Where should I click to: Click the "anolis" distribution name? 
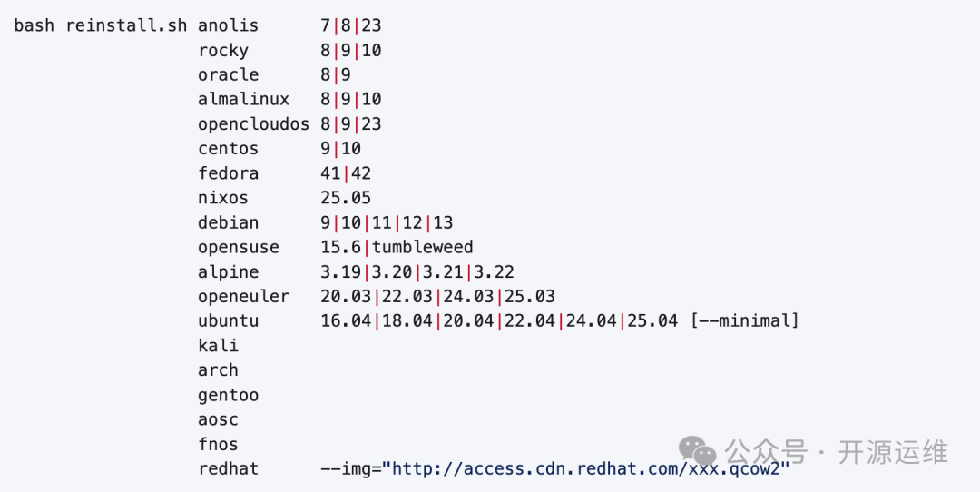click(228, 25)
